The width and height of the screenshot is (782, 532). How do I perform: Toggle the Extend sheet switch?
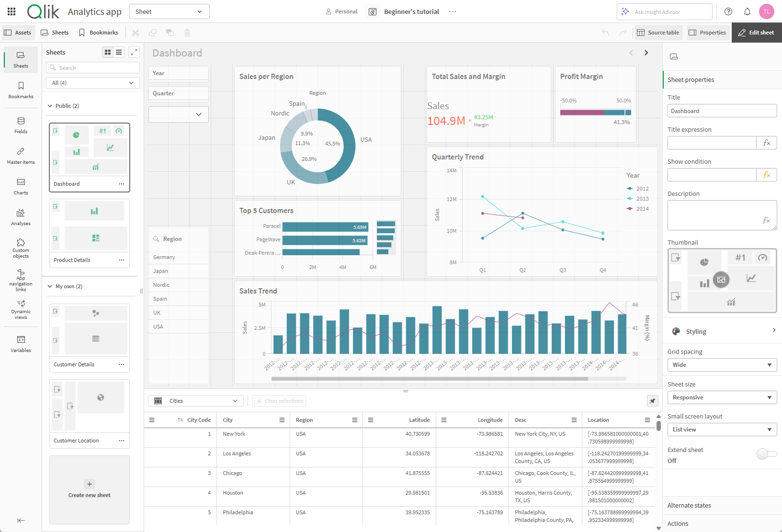click(766, 453)
